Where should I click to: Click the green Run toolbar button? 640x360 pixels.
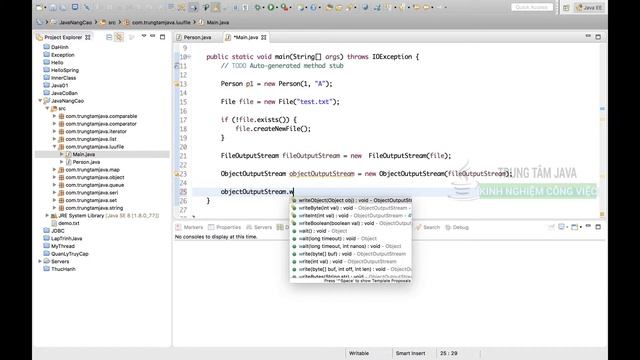click(x=271, y=7)
